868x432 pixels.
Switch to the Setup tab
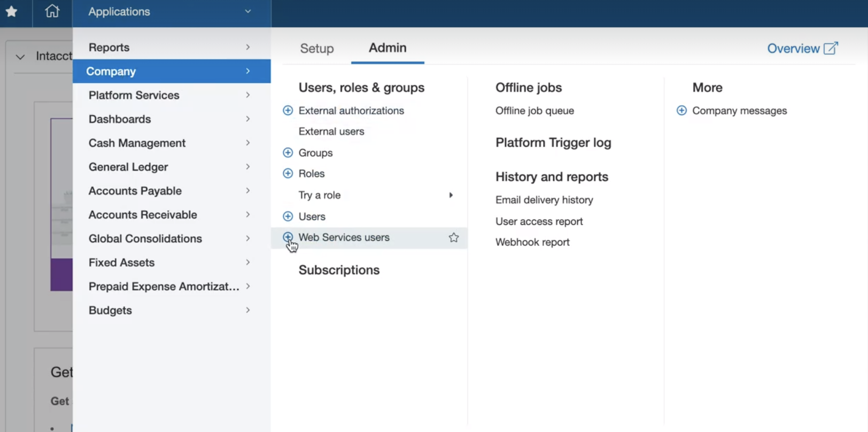click(x=317, y=48)
